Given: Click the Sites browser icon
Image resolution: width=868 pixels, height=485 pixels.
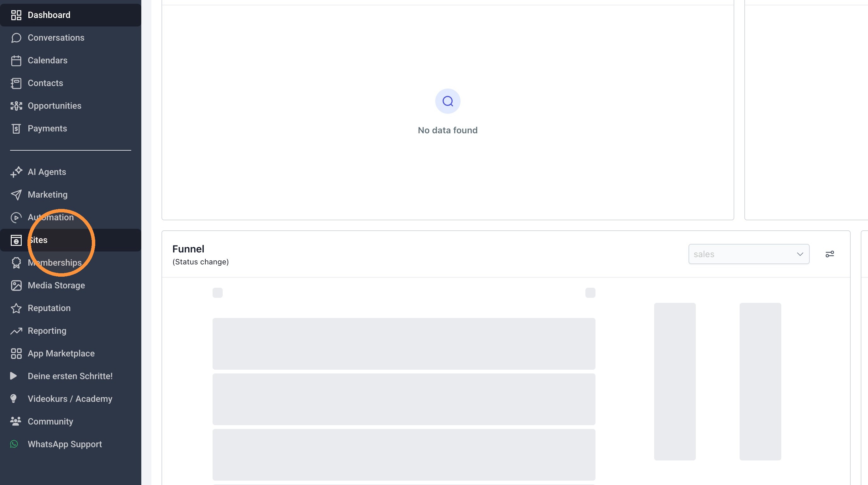Looking at the screenshot, I should click(x=16, y=240).
